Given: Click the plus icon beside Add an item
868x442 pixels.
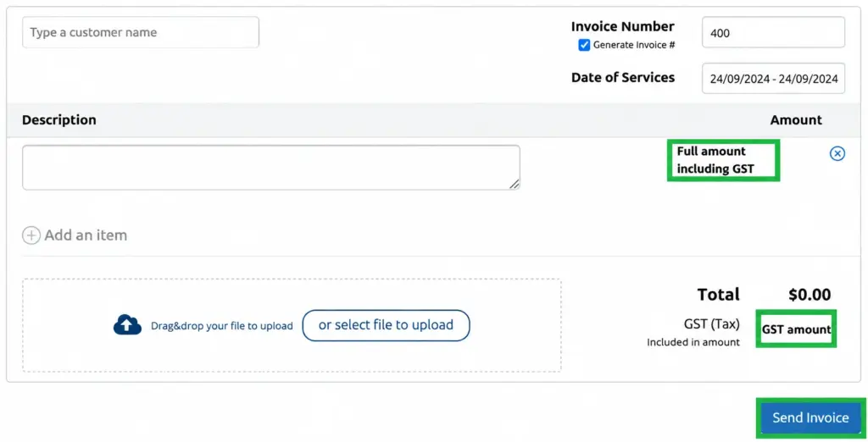Looking at the screenshot, I should click(31, 235).
